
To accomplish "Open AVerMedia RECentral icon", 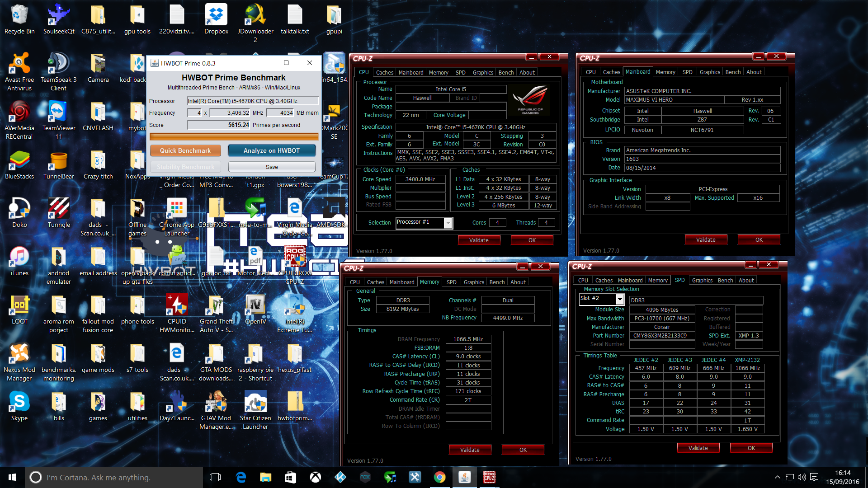I will 19,120.
